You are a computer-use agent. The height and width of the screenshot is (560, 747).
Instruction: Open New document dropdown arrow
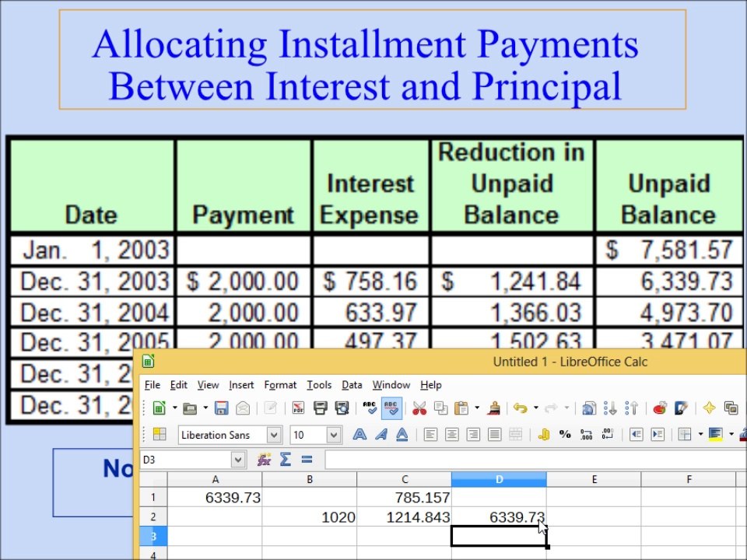[174, 408]
